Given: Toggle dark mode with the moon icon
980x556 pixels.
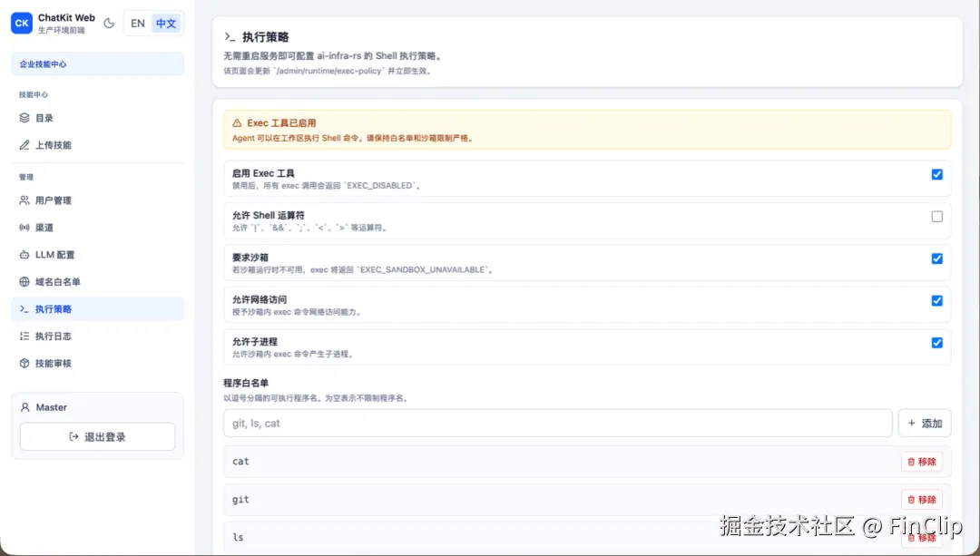Looking at the screenshot, I should [109, 23].
